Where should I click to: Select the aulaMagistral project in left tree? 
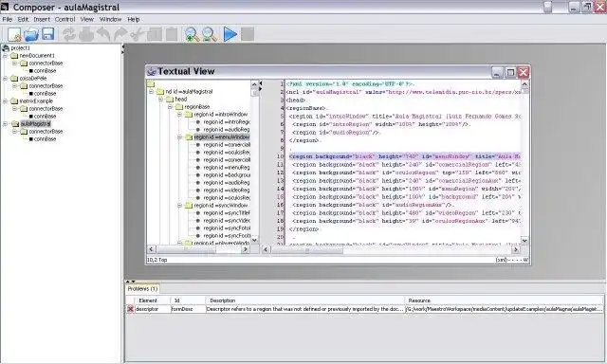36,124
